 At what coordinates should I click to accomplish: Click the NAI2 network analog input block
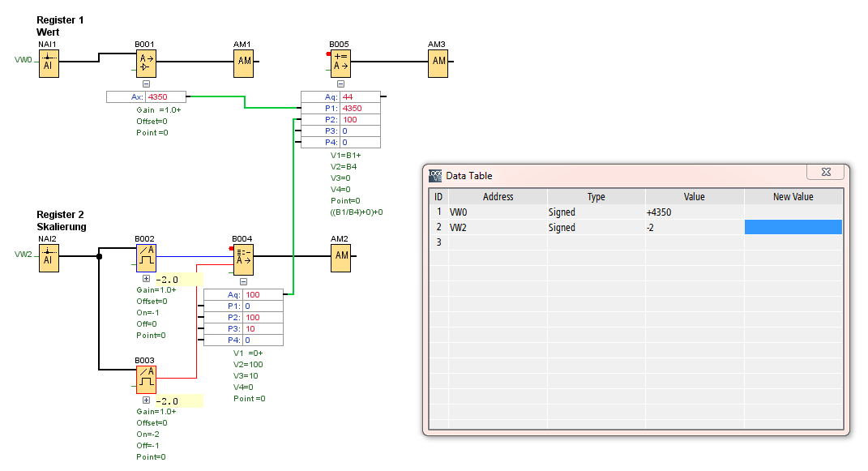(x=48, y=257)
